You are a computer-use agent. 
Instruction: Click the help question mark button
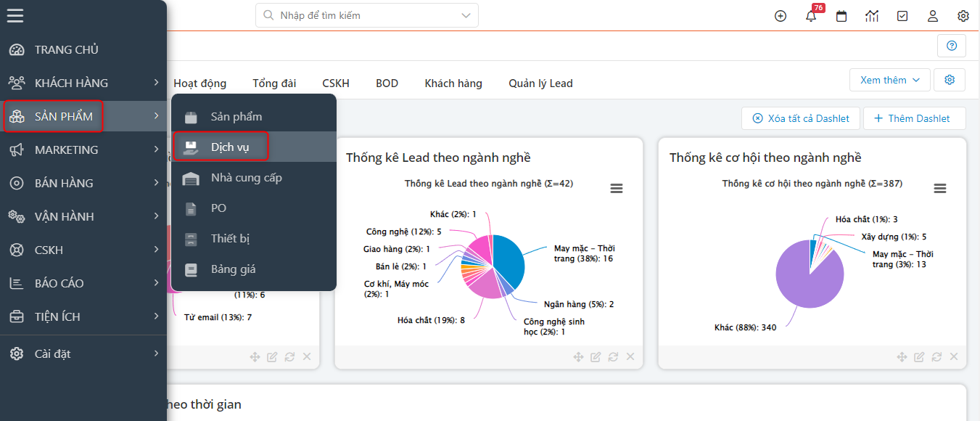click(952, 46)
